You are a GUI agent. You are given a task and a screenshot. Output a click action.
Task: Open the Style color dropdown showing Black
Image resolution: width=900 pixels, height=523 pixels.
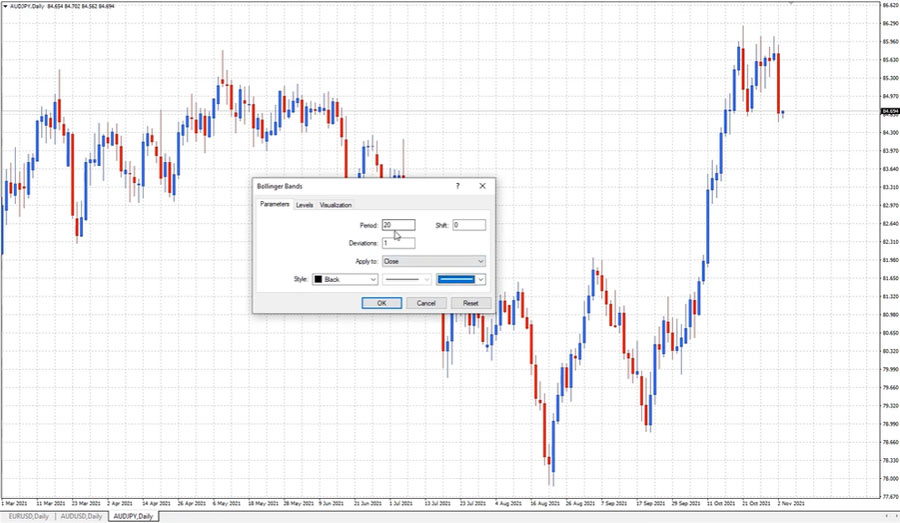(x=346, y=280)
